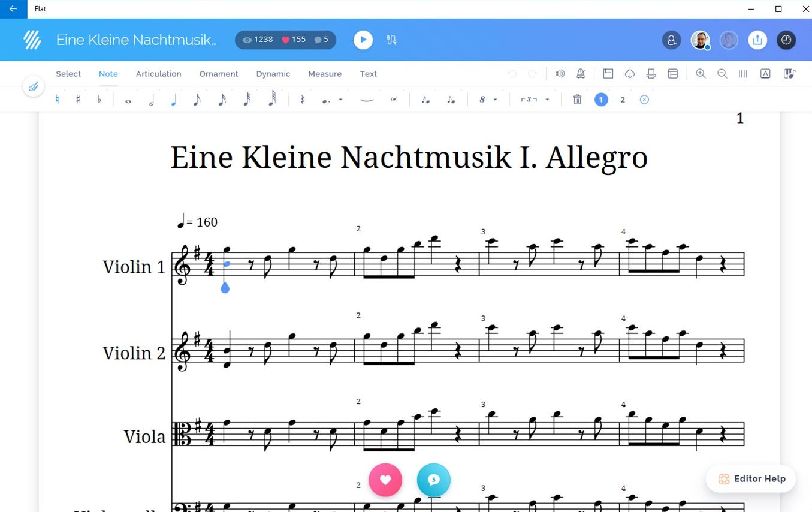The image size is (812, 512).
Task: Add a tie between notes
Action: [367, 100]
